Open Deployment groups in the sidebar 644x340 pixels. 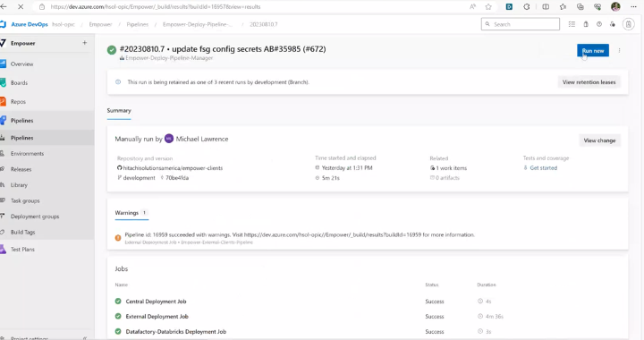coord(35,217)
